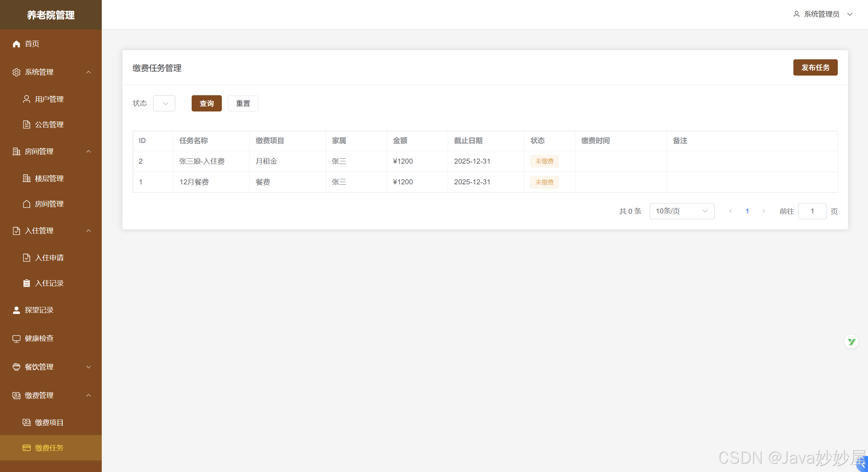This screenshot has height=472, width=868.
Task: Open the 状态 filter dropdown
Action: 164,103
